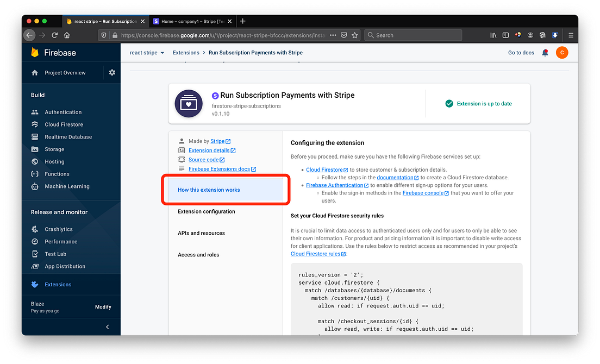Click the Modify button for Blaze plan
600x364 pixels.
pos(103,306)
